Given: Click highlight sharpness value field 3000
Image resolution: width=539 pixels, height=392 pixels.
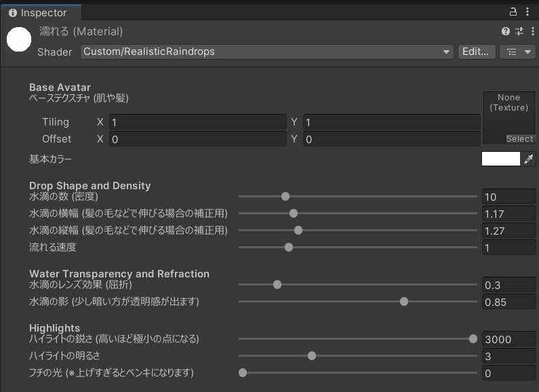Looking at the screenshot, I should point(508,339).
